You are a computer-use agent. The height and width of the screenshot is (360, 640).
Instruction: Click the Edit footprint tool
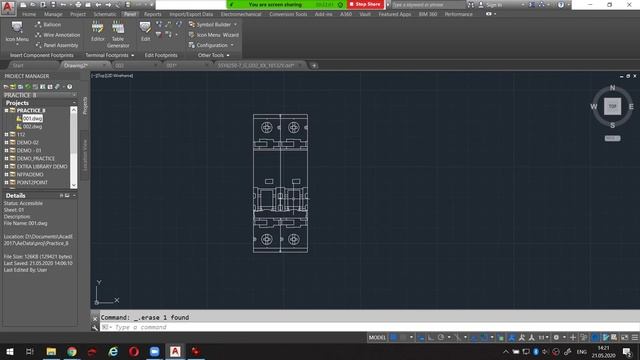coord(145,32)
